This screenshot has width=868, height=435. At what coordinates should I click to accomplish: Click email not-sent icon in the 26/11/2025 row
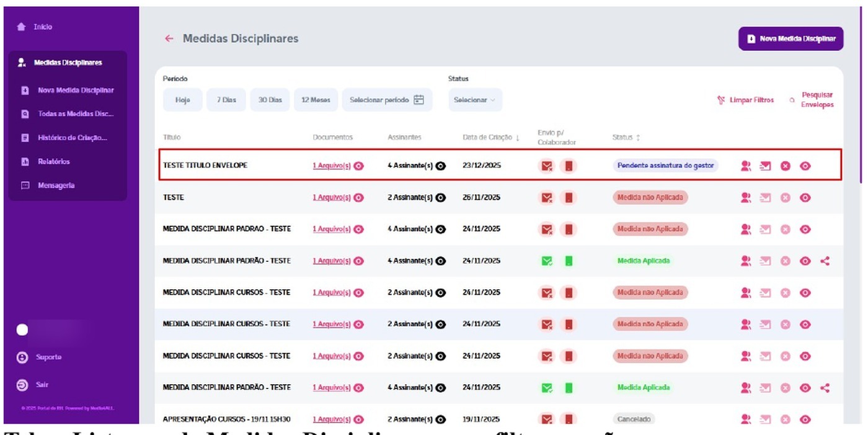point(546,197)
